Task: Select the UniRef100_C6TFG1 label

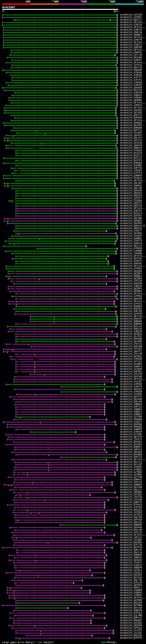Action: (x=131, y=65)
